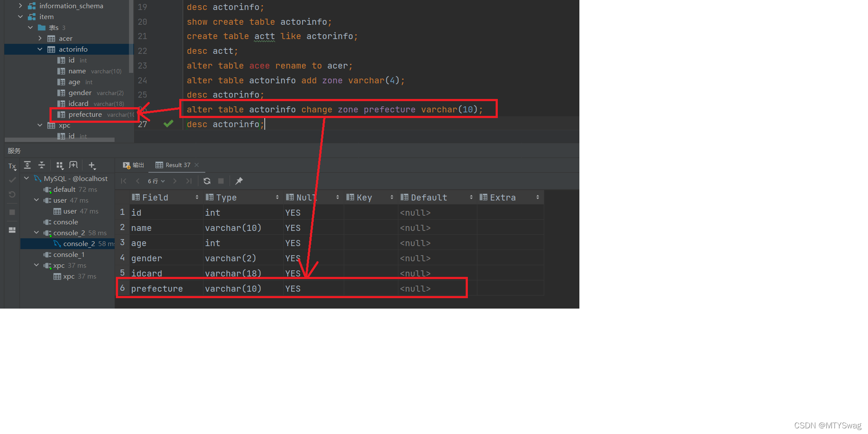This screenshot has height=434, width=868.
Task: Go to previous page of results
Action: pos(138,181)
